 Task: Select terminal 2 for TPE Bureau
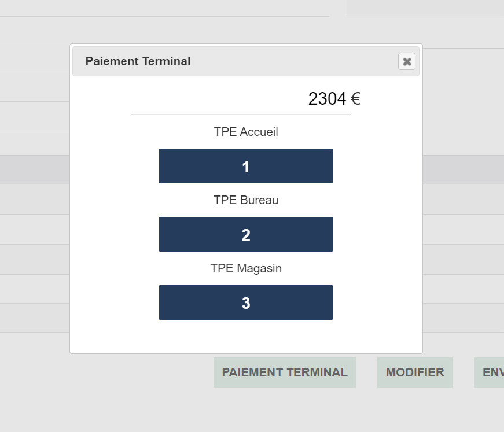pyautogui.click(x=245, y=235)
